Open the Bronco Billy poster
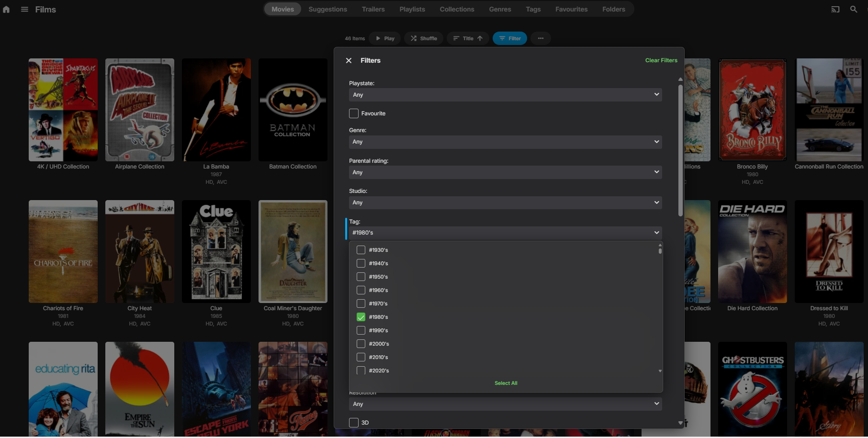Screen dimensions: 868x438 coord(753,110)
